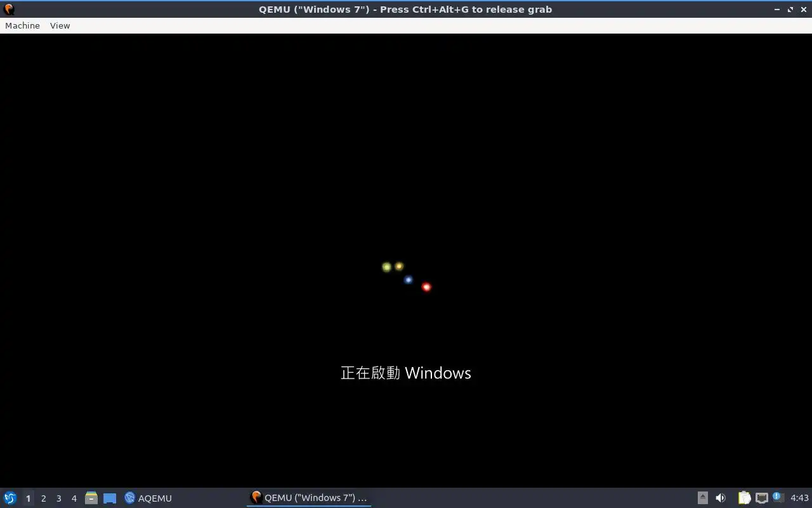This screenshot has width=812, height=508.
Task: Open the Lubuntu start menu bird icon
Action: tap(10, 498)
